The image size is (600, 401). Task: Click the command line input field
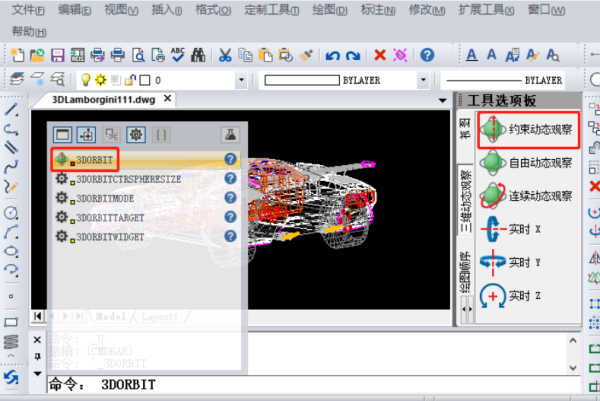tap(300, 384)
